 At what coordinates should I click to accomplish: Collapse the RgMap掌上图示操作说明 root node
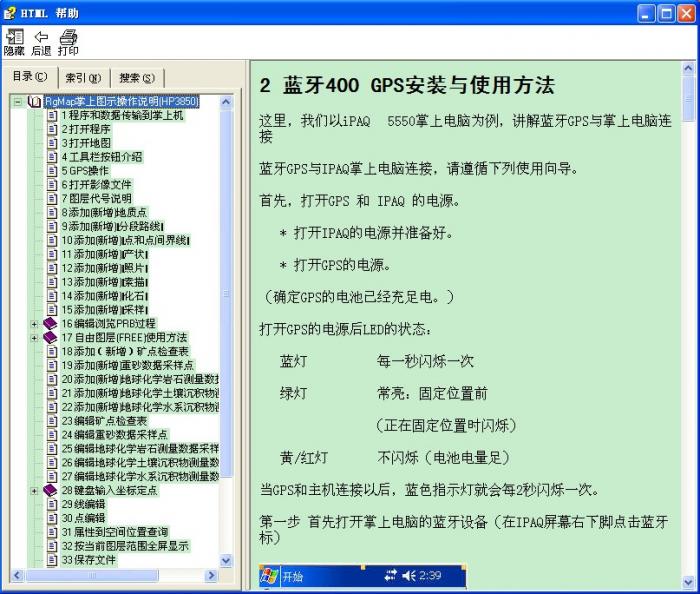pyautogui.click(x=18, y=101)
